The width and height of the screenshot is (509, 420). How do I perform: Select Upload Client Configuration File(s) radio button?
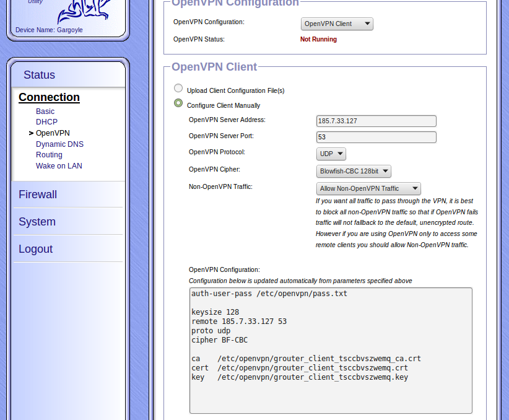click(178, 88)
